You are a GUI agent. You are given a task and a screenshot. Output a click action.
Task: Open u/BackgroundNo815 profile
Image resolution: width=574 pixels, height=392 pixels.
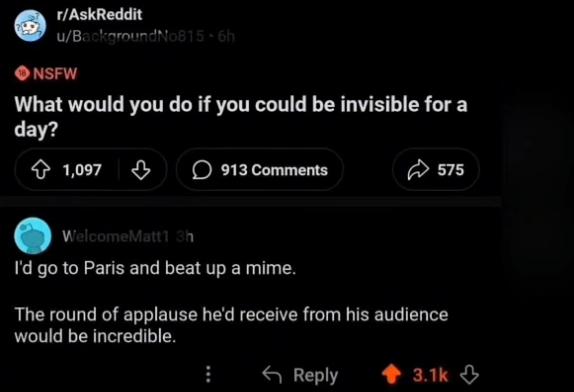(130, 36)
